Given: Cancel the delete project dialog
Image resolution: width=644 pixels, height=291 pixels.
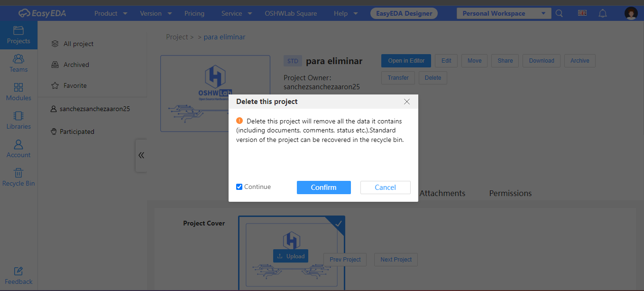Looking at the screenshot, I should tap(386, 188).
